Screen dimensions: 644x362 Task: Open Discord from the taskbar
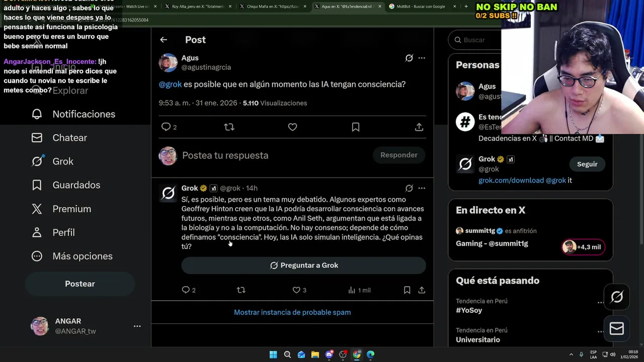[x=330, y=354]
